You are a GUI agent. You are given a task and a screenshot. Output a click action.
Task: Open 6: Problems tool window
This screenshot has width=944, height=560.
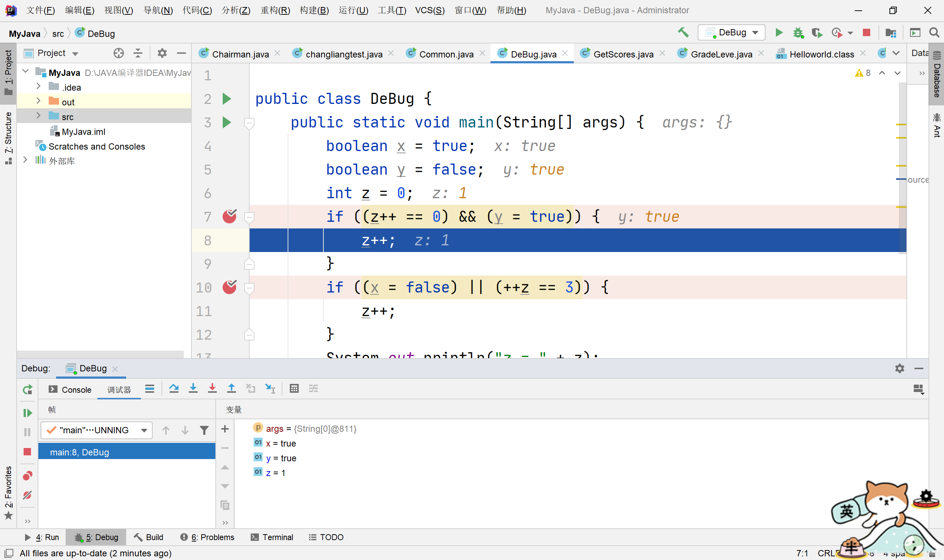207,537
